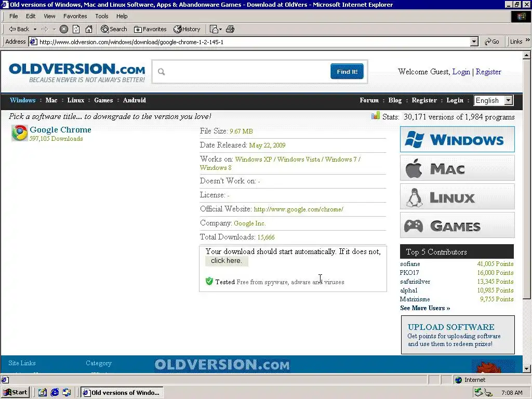The height and width of the screenshot is (399, 532).
Task: Click the See More Users link
Action: pyautogui.click(x=425, y=308)
